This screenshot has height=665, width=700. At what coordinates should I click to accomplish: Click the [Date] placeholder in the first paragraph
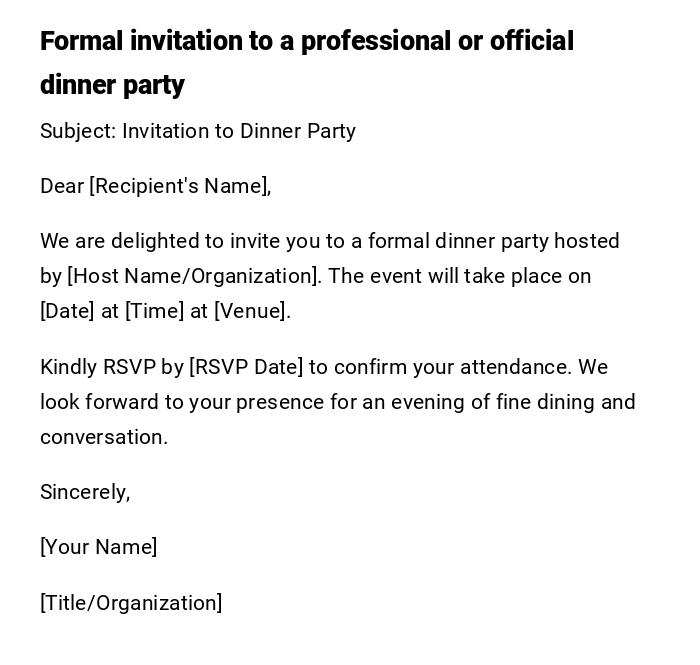67,311
